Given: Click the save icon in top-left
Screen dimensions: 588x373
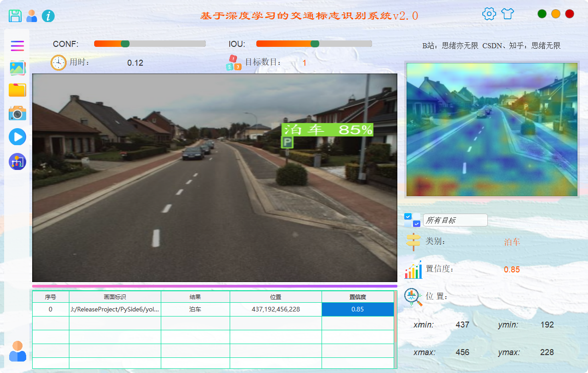Looking at the screenshot, I should point(15,16).
